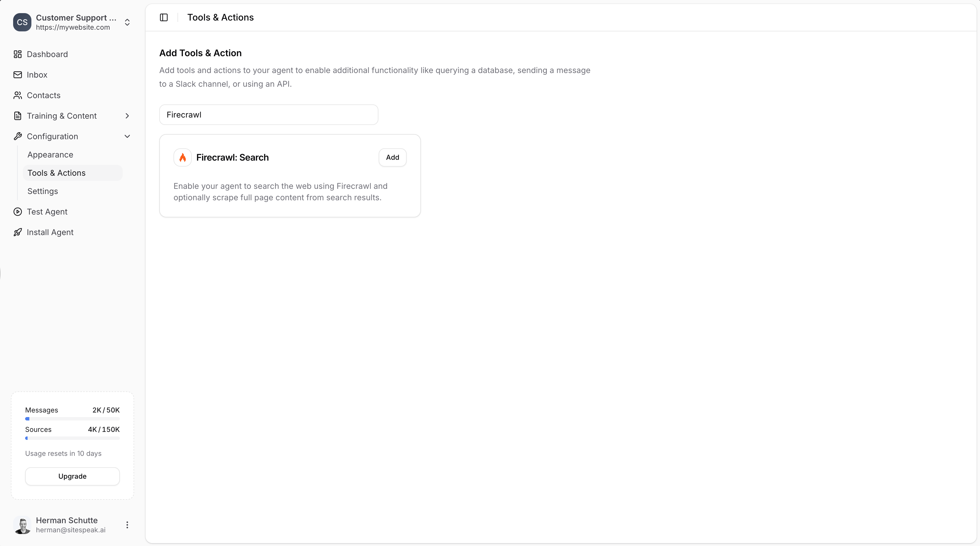The image size is (980, 546).
Task: Collapse the Configuration section
Action: click(x=127, y=136)
